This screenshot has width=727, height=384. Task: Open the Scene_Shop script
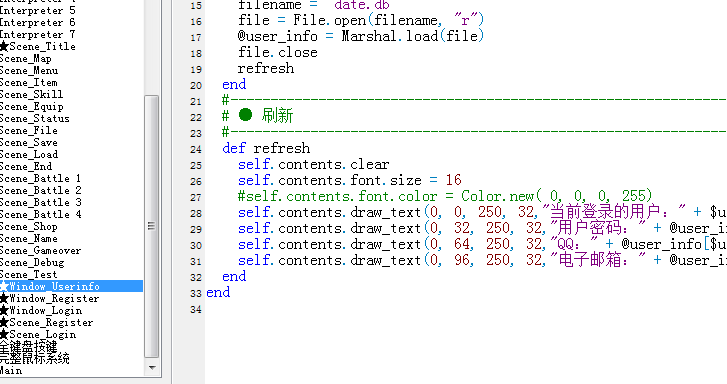tap(29, 227)
